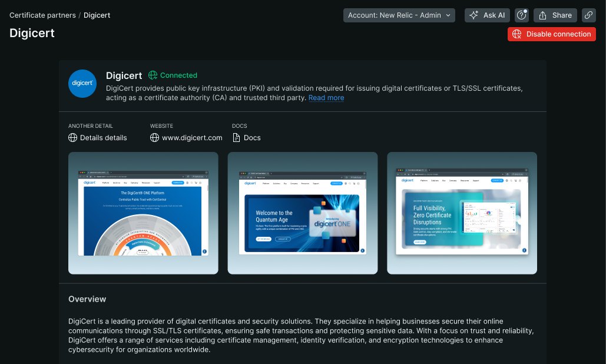
Task: Click the Connected status globe icon
Action: tap(153, 75)
